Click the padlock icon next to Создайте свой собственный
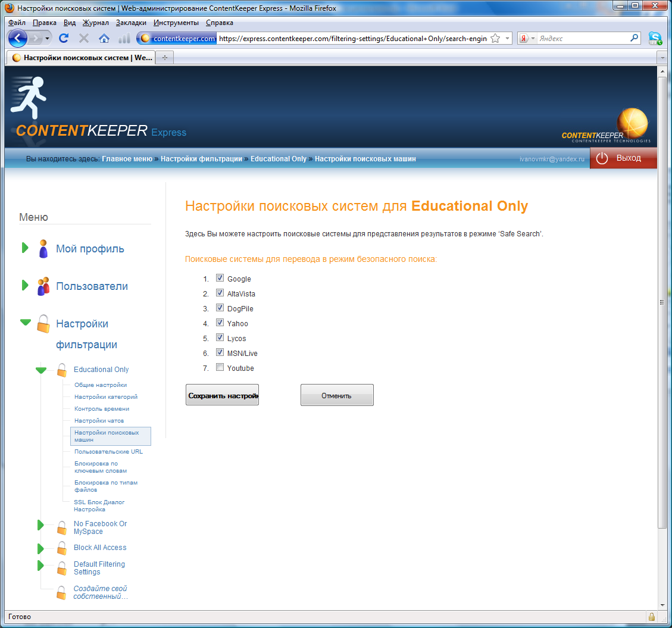Screen dimensions: 672x628 tap(62, 592)
